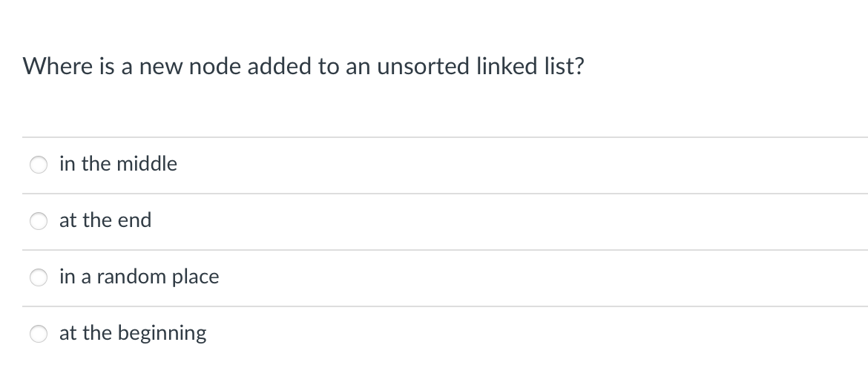Choose the "at the end" radio button
The height and width of the screenshot is (365, 868).
pyautogui.click(x=38, y=221)
